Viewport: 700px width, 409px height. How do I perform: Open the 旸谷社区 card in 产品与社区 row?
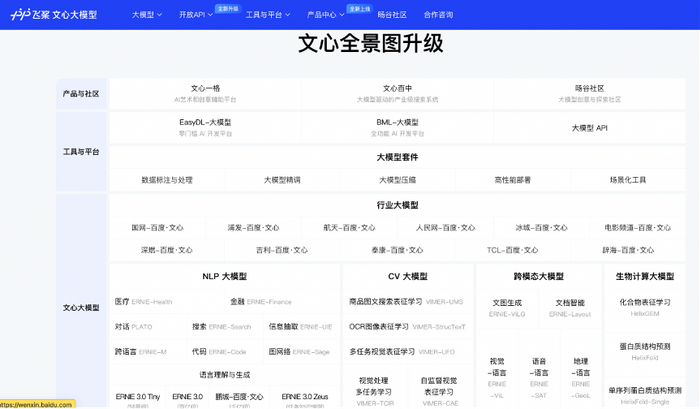[589, 93]
